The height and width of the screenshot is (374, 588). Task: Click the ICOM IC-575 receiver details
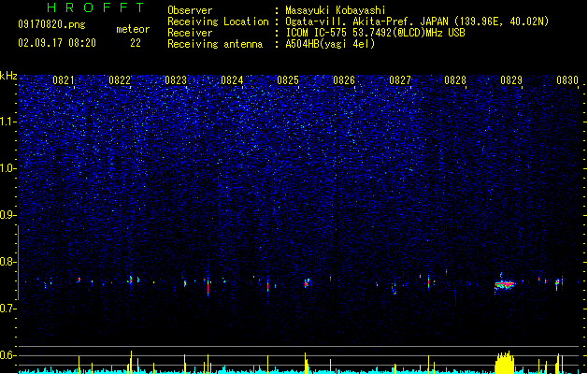(x=375, y=33)
